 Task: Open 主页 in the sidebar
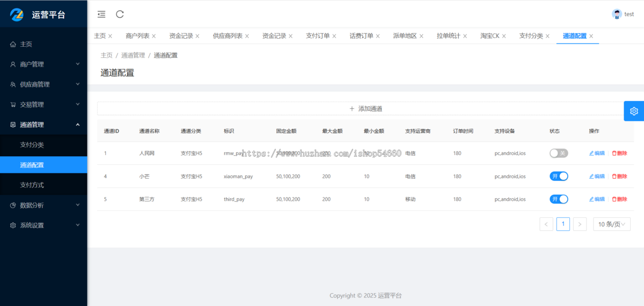click(43, 44)
